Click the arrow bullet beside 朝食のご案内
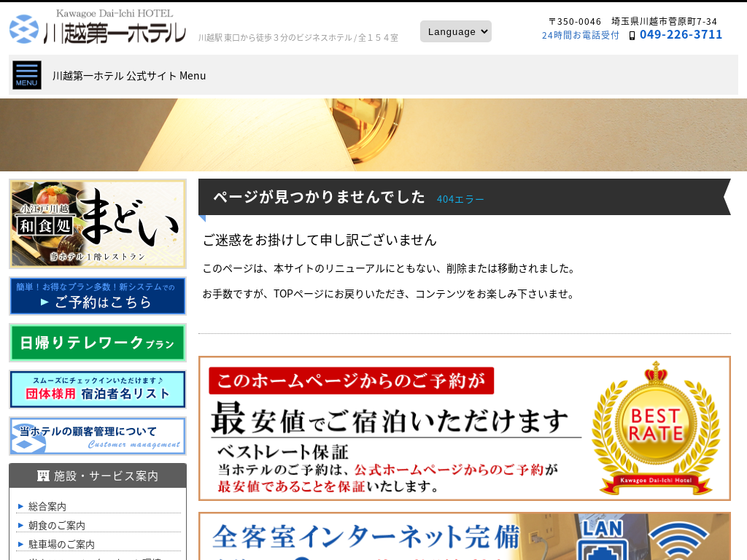This screenshot has height=560, width=747. tap(20, 525)
